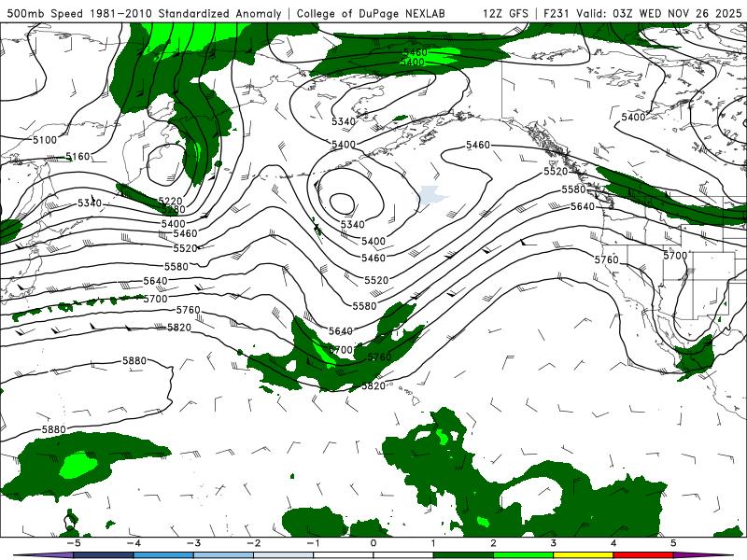The height and width of the screenshot is (560, 747).
Task: Select the yellow 3 to 4 legend swatch
Action: pos(584,555)
